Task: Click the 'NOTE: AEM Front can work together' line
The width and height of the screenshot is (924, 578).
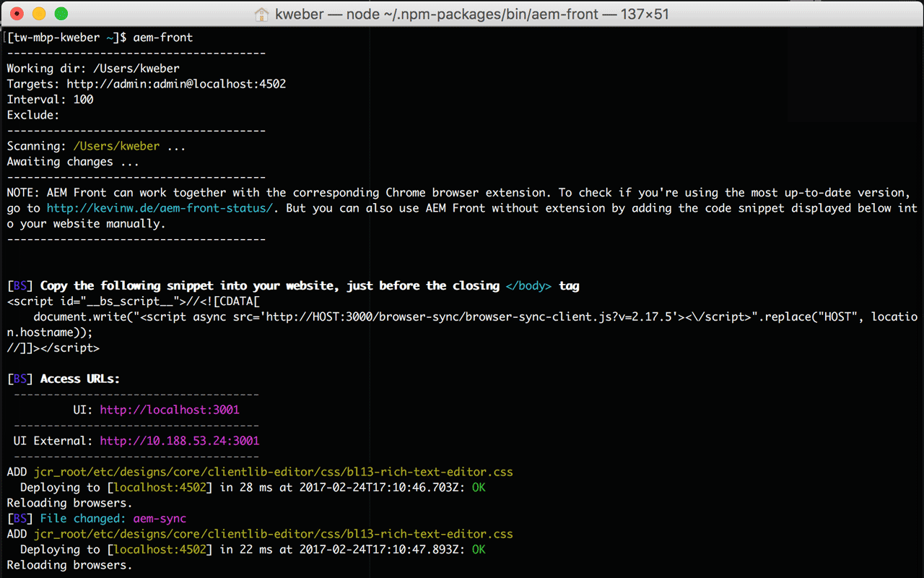Action: click(459, 192)
